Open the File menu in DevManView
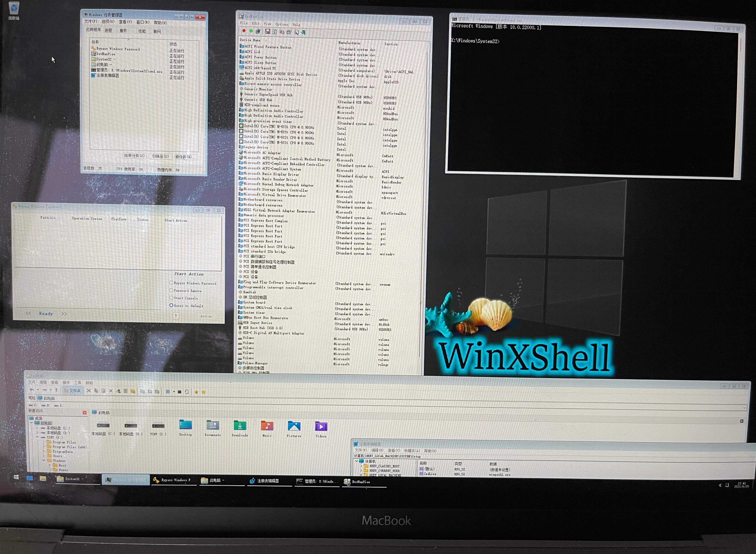This screenshot has height=554, width=756. point(244,23)
